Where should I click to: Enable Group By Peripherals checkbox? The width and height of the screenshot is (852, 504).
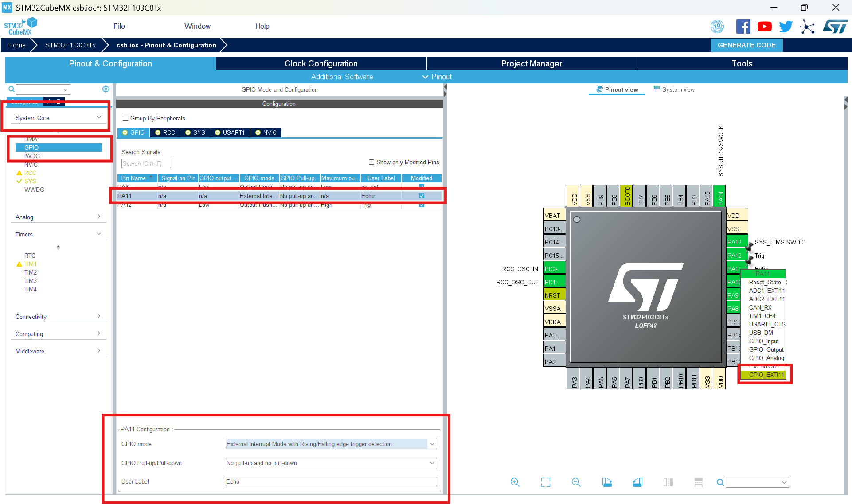coord(125,118)
